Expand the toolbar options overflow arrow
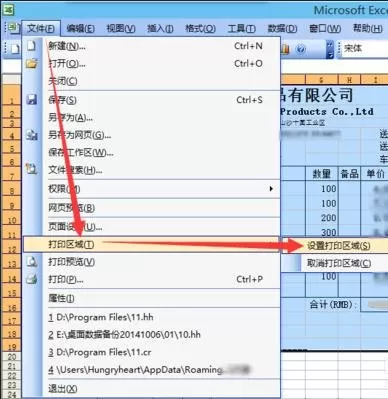The image size is (388, 399). point(330,49)
